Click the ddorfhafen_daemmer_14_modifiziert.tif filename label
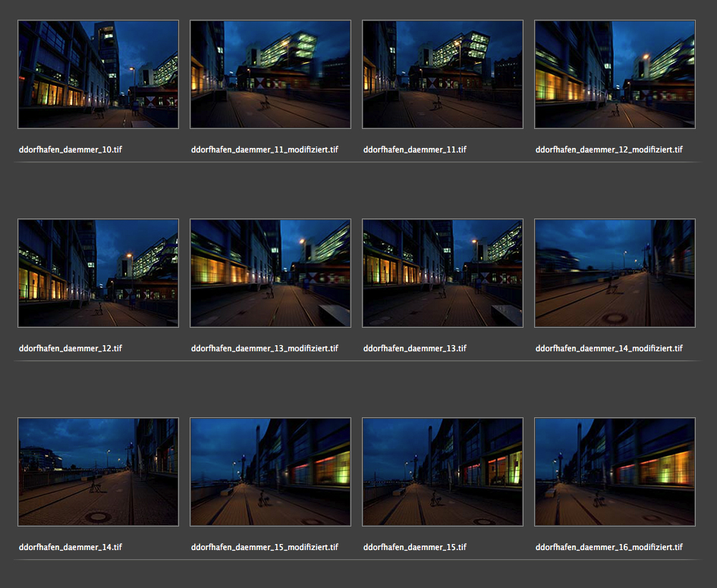The image size is (717, 588). [609, 348]
